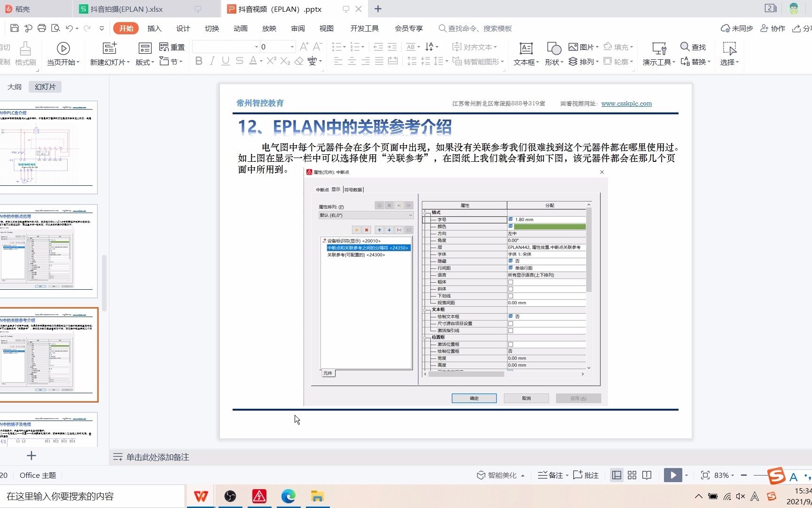Switch to 大纲 outline pane tab
The width and height of the screenshot is (812, 508).
coord(15,87)
